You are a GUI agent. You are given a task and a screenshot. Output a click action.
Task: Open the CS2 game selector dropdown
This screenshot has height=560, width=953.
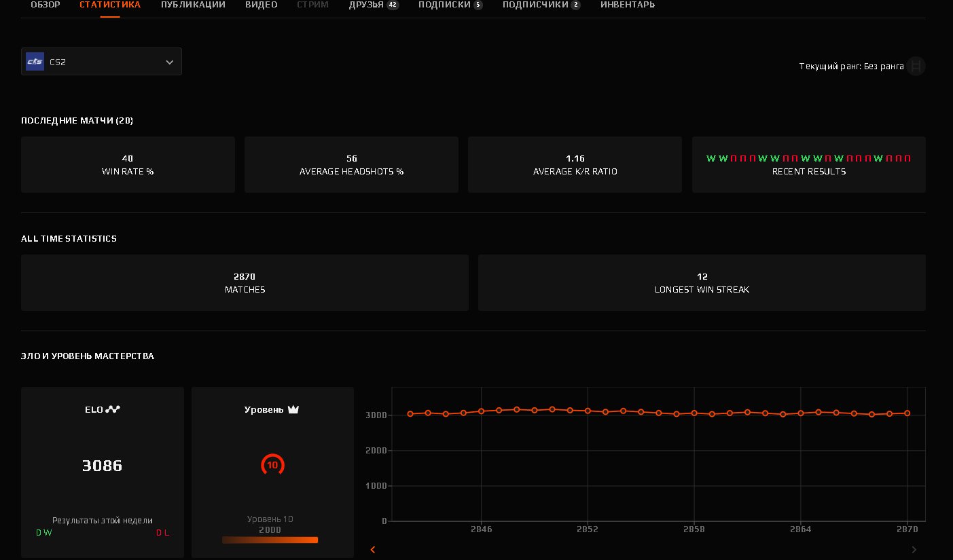pos(101,62)
